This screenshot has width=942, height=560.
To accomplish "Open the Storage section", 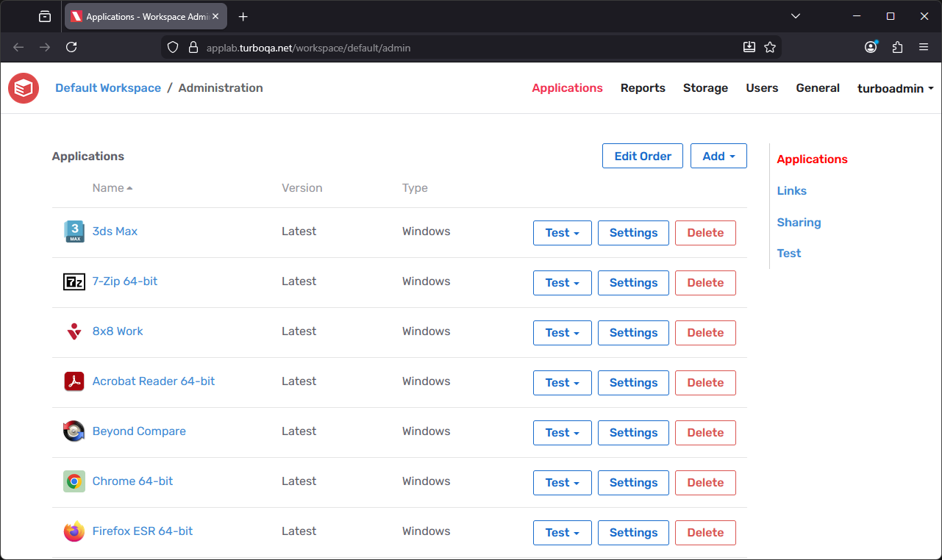I will (704, 87).
